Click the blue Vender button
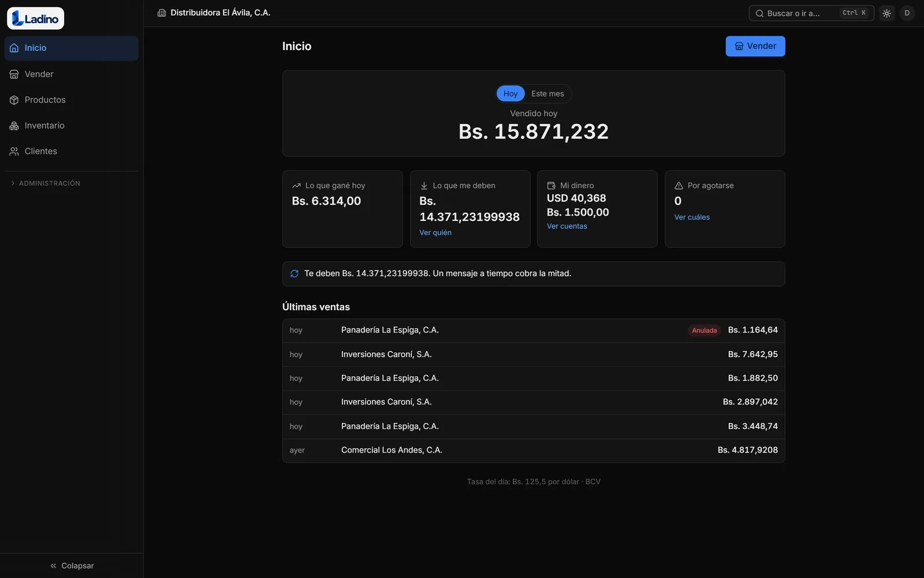 pos(755,46)
